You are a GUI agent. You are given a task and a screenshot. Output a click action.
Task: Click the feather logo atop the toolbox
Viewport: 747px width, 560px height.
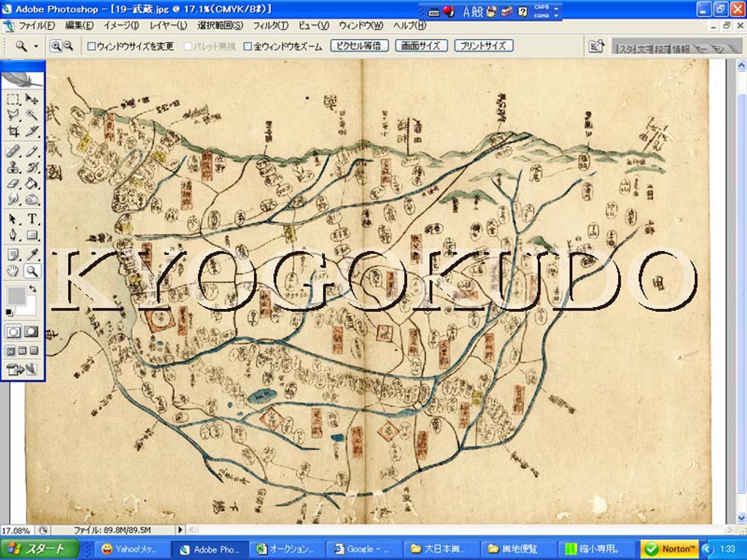click(x=23, y=79)
